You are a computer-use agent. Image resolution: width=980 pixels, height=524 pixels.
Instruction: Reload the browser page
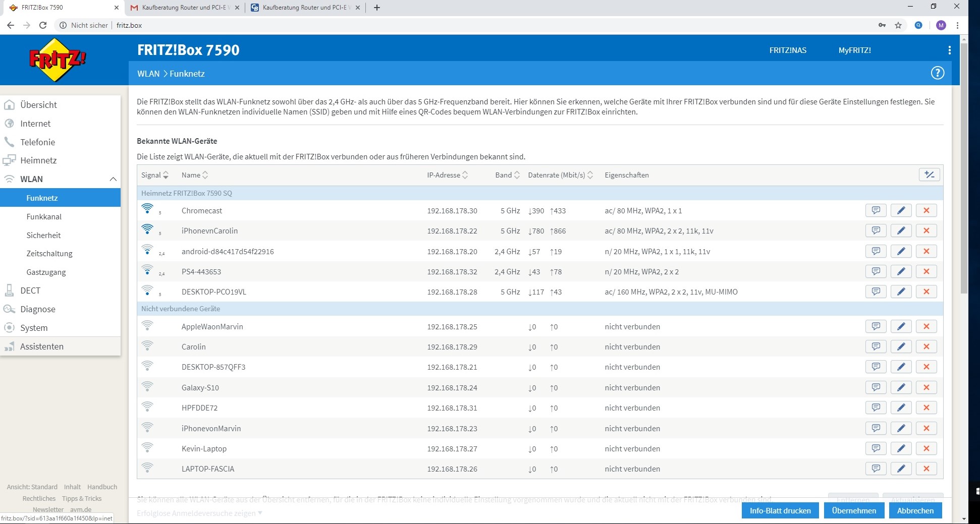43,25
